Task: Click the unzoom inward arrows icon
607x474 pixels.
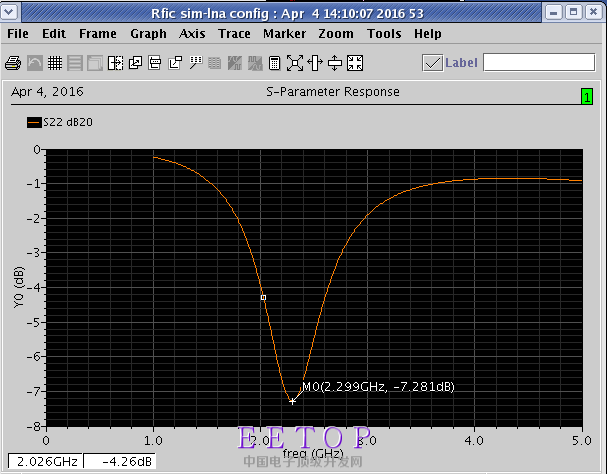Action: [x=355, y=63]
